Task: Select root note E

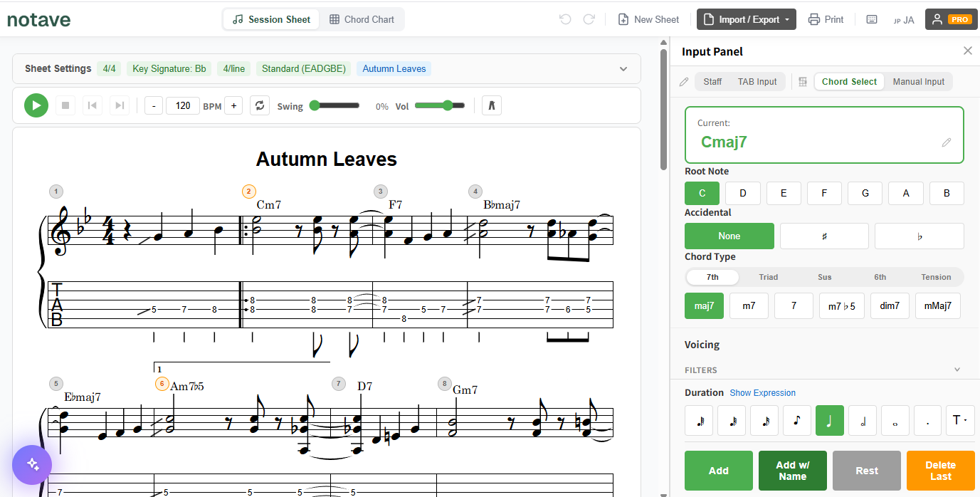Action: point(784,193)
